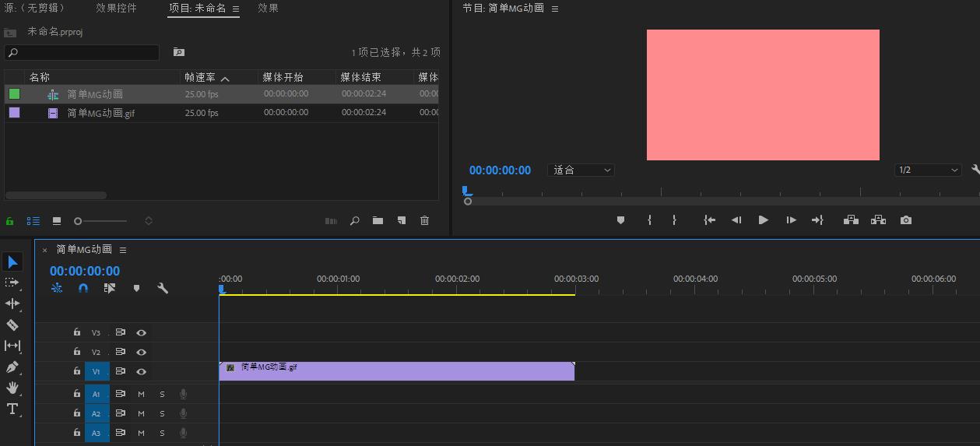Toggle visibility eye for track V3
The height and width of the screenshot is (446, 980).
pyautogui.click(x=141, y=332)
